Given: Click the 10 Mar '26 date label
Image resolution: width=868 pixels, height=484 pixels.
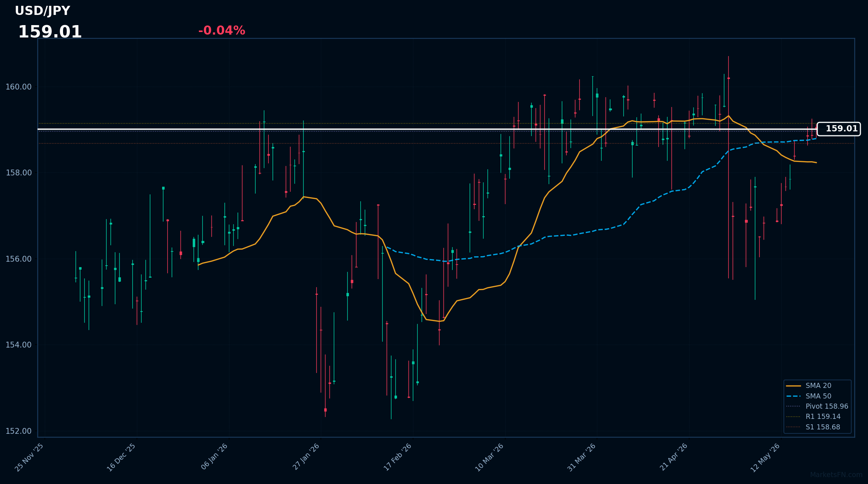Looking at the screenshot, I should tap(490, 457).
